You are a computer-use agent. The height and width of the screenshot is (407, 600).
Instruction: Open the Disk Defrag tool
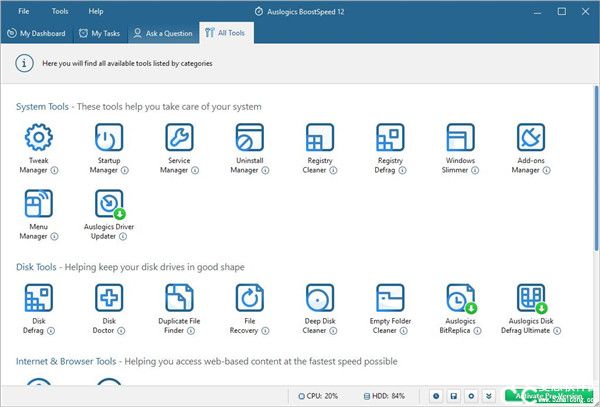tap(38, 297)
